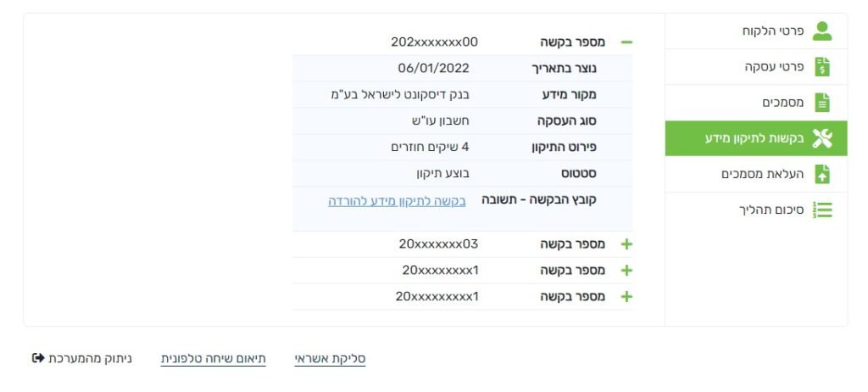The width and height of the screenshot is (868, 392).
Task: Open תיאום שיחה טלפונית link
Action: pos(214,359)
